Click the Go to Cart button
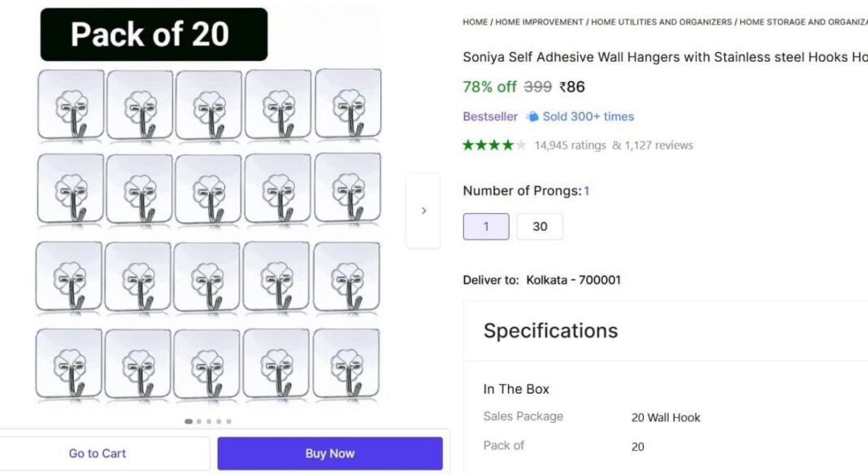The height and width of the screenshot is (475, 868). click(98, 453)
